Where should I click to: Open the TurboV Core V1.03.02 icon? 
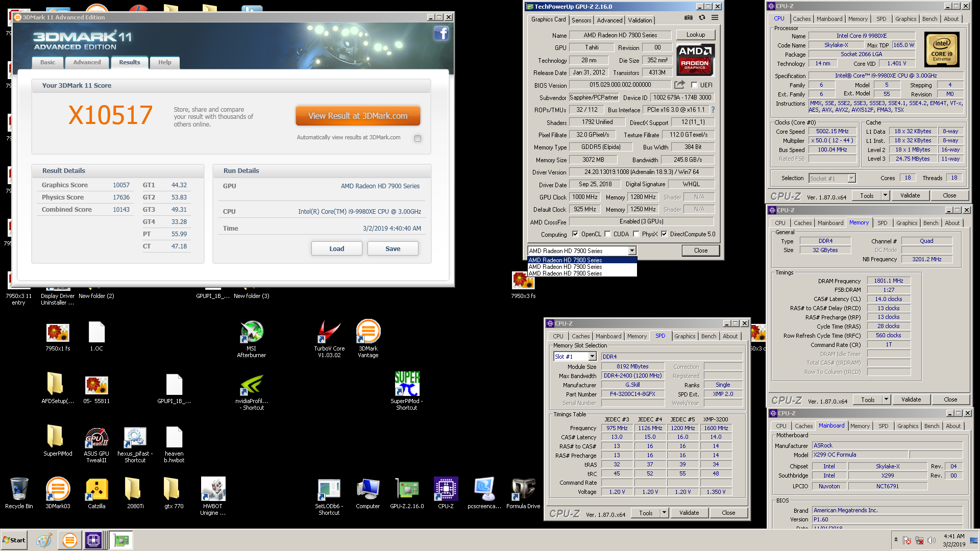tap(329, 339)
